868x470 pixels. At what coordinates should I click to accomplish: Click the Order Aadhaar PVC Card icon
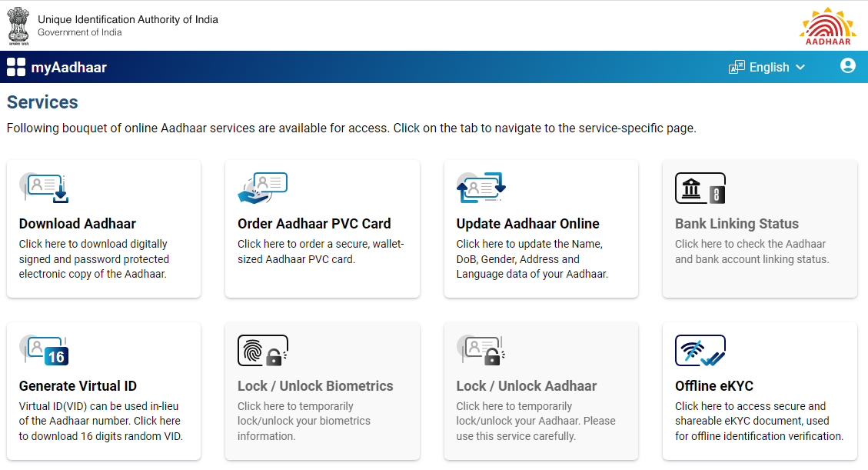262,188
